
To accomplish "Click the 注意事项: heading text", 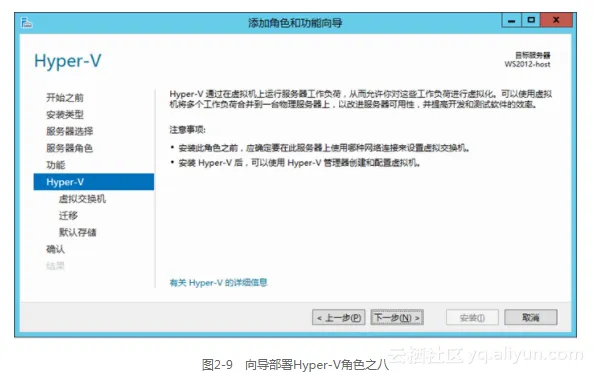I will click(188, 130).
